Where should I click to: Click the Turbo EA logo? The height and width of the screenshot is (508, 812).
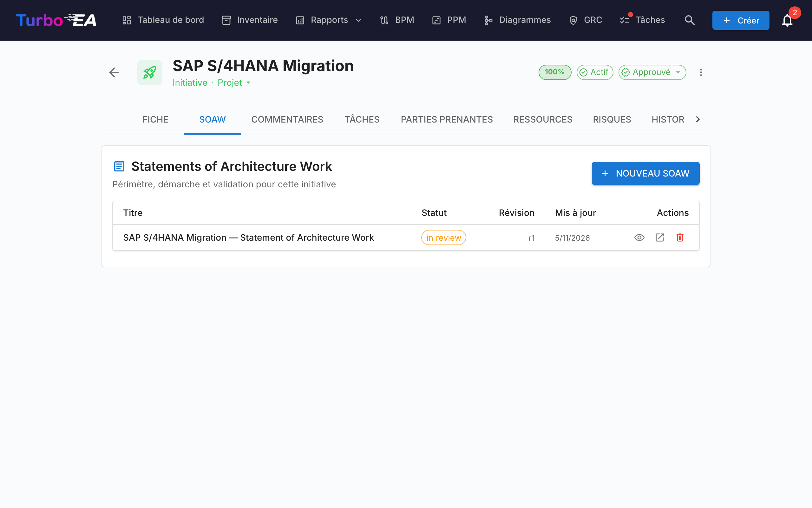click(x=56, y=20)
